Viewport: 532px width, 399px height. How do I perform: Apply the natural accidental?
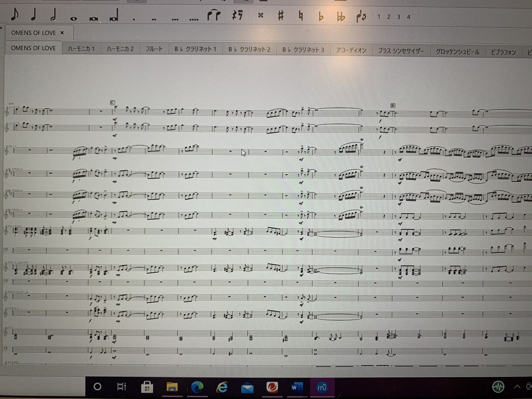click(x=300, y=17)
